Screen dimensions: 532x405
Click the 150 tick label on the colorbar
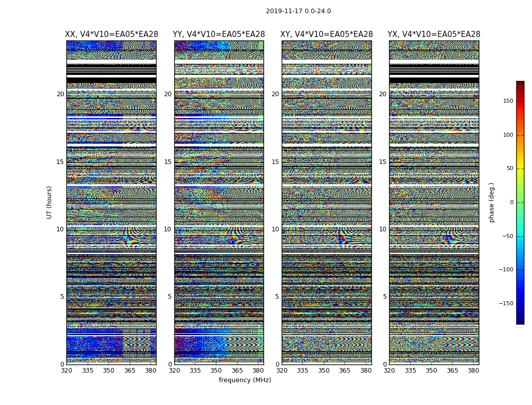(x=507, y=101)
